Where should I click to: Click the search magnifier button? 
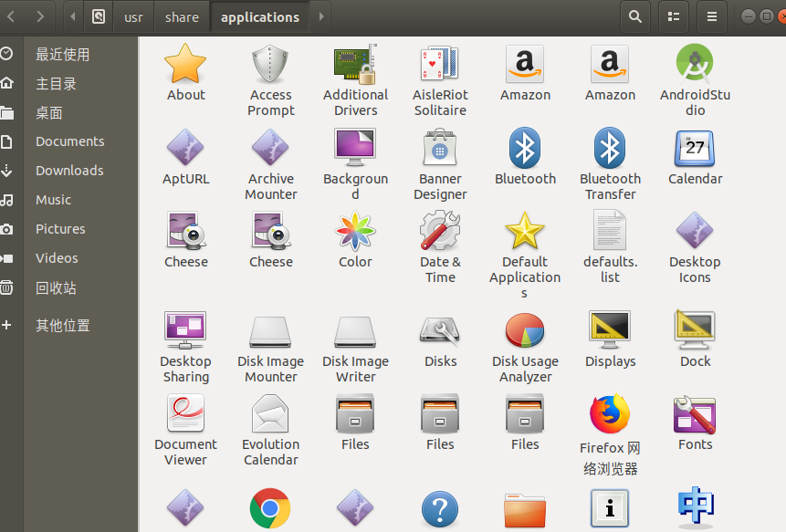click(x=634, y=16)
